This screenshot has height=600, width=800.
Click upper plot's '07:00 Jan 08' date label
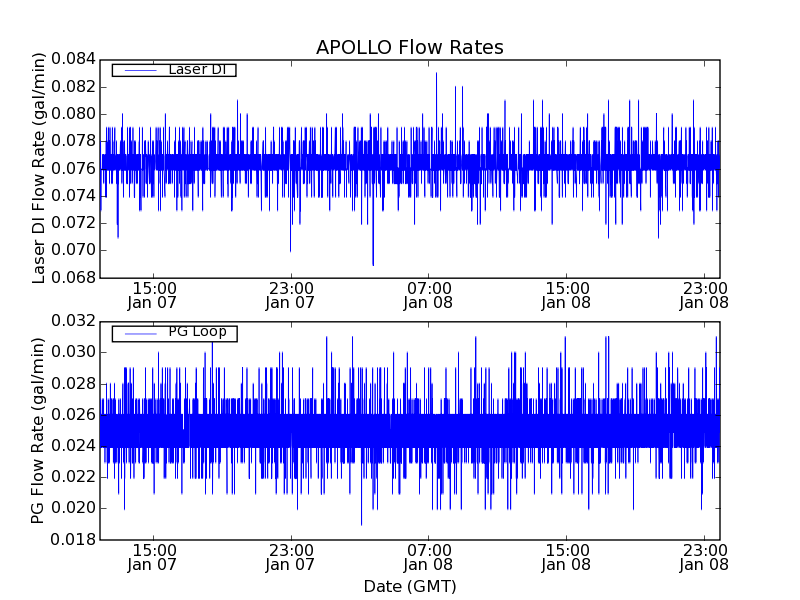pyautogui.click(x=428, y=295)
